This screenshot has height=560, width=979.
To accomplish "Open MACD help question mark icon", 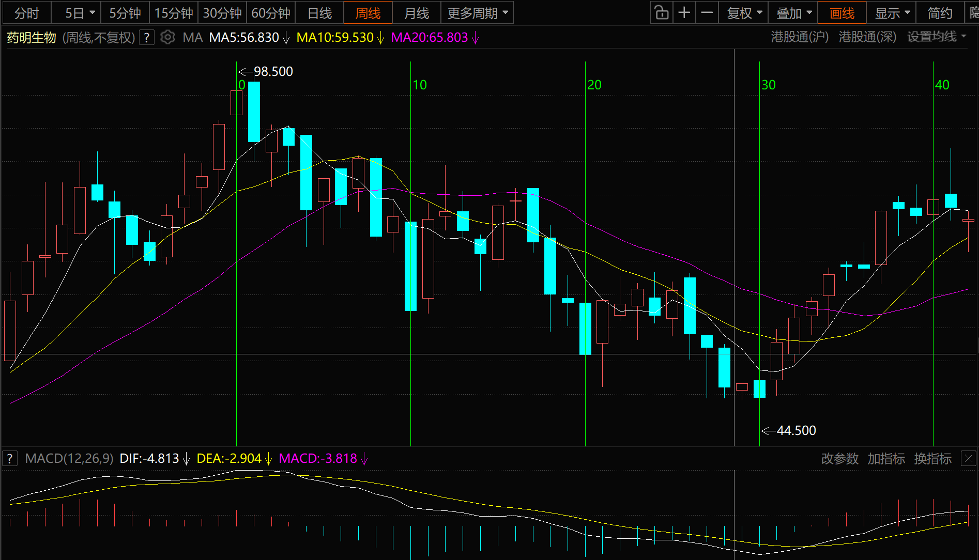I will (x=10, y=459).
